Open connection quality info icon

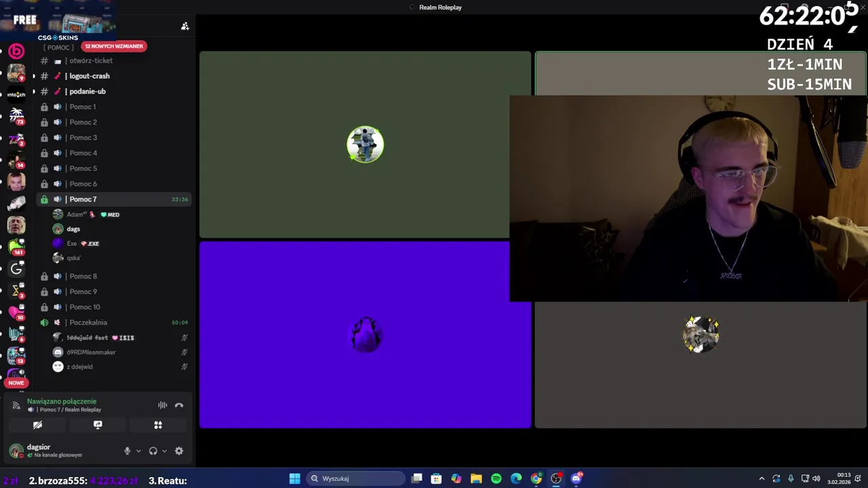[16, 405]
